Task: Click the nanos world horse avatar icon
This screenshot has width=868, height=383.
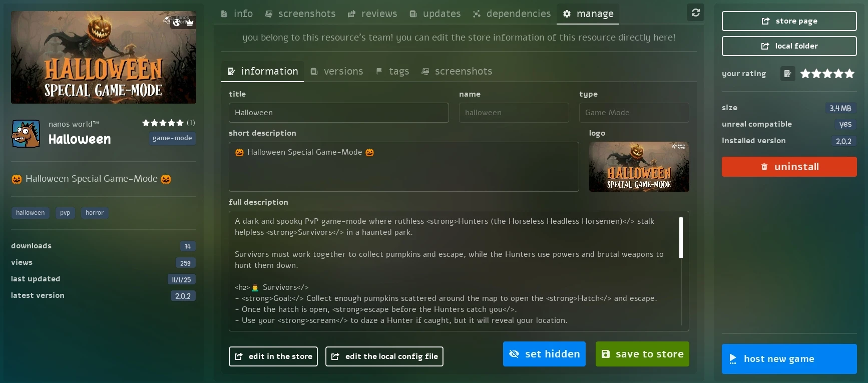Action: [26, 134]
